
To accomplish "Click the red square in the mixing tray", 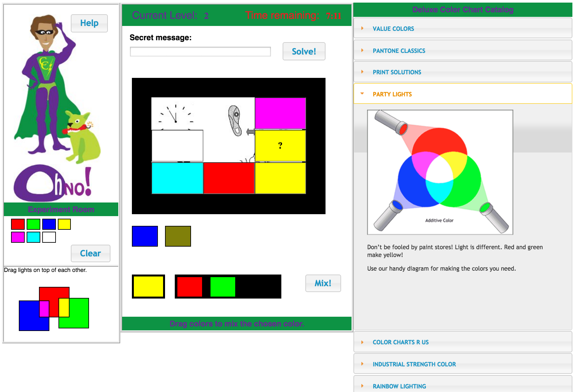I will coord(190,287).
